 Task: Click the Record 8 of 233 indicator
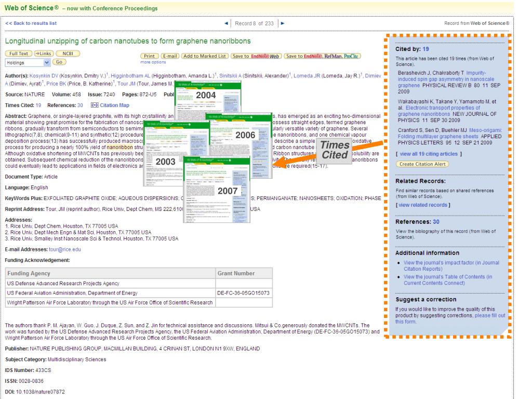tap(254, 23)
